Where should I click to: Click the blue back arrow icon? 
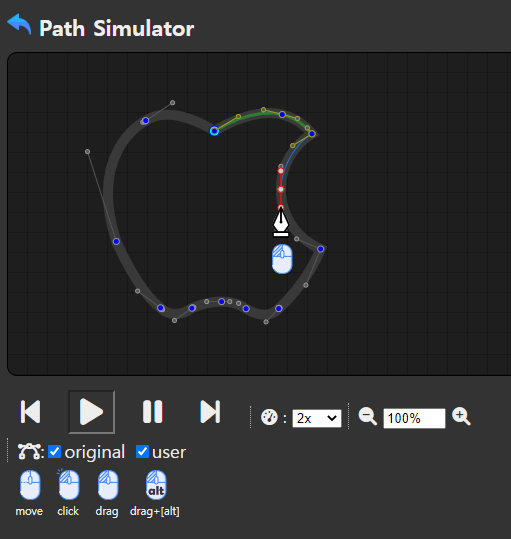pyautogui.click(x=19, y=24)
